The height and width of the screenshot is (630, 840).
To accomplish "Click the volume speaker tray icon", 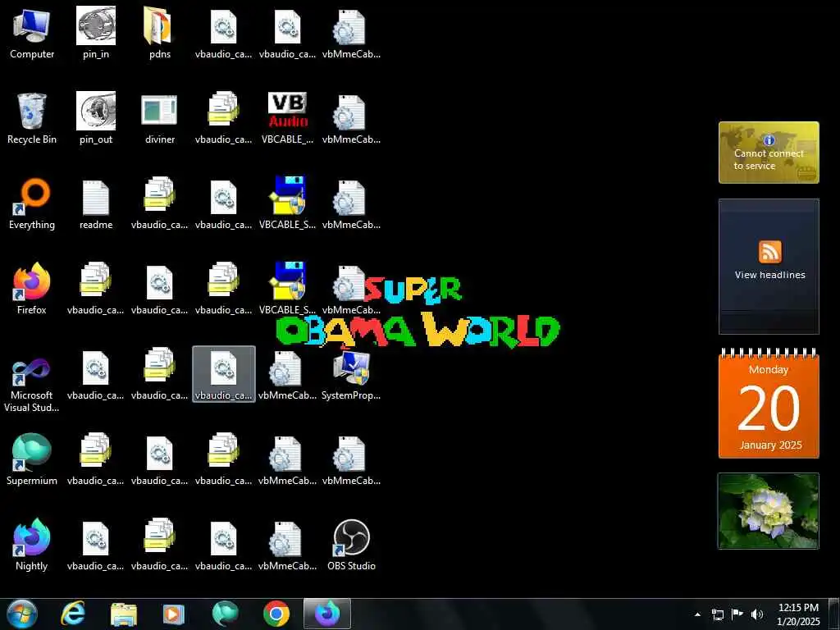I will (x=757, y=614).
